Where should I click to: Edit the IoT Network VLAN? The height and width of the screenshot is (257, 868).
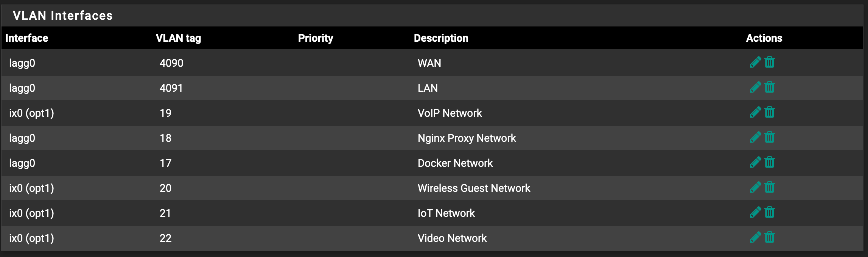pos(755,212)
